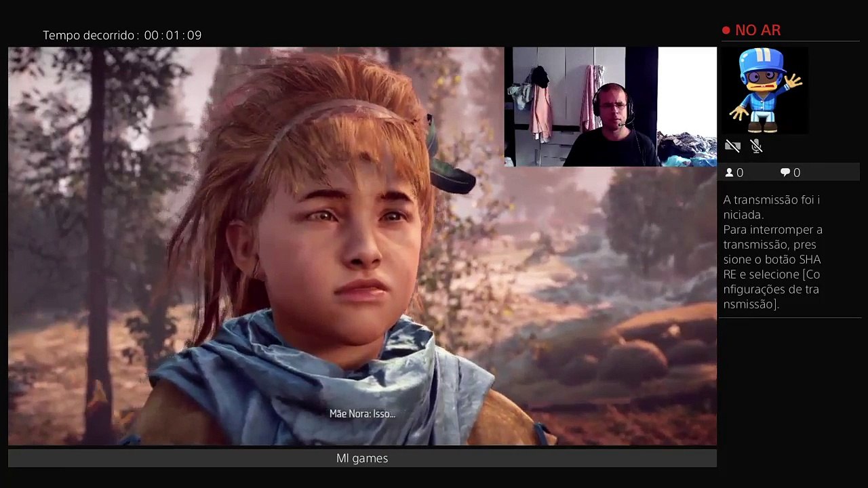Click the 'Tempo decorrido' elapsed timer
The width and height of the screenshot is (868, 488).
pyautogui.click(x=122, y=35)
